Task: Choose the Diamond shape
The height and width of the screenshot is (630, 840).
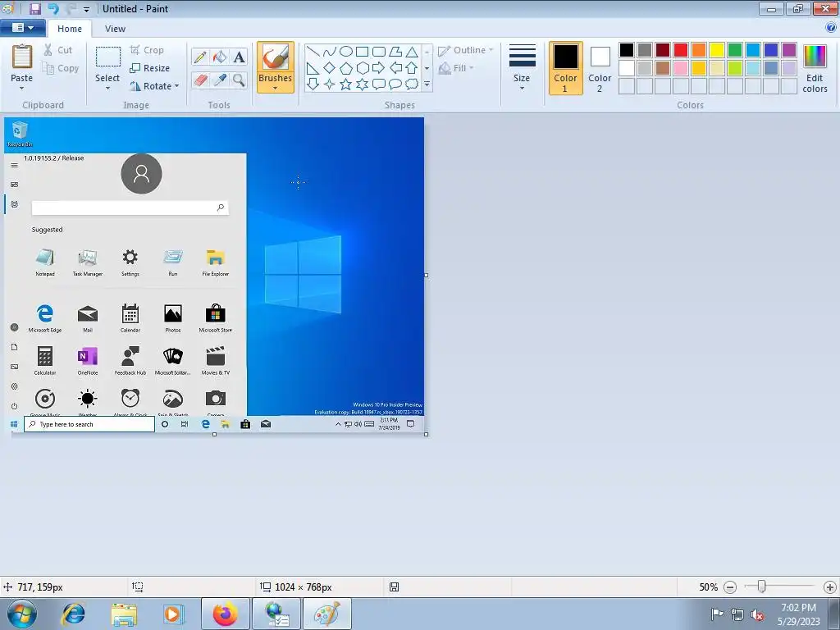Action: pyautogui.click(x=330, y=68)
